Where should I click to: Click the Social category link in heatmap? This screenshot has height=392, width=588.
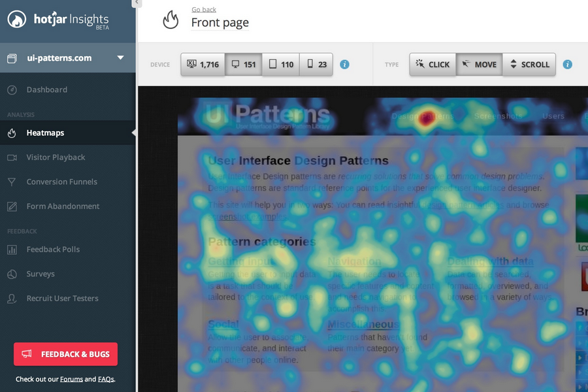tap(223, 325)
